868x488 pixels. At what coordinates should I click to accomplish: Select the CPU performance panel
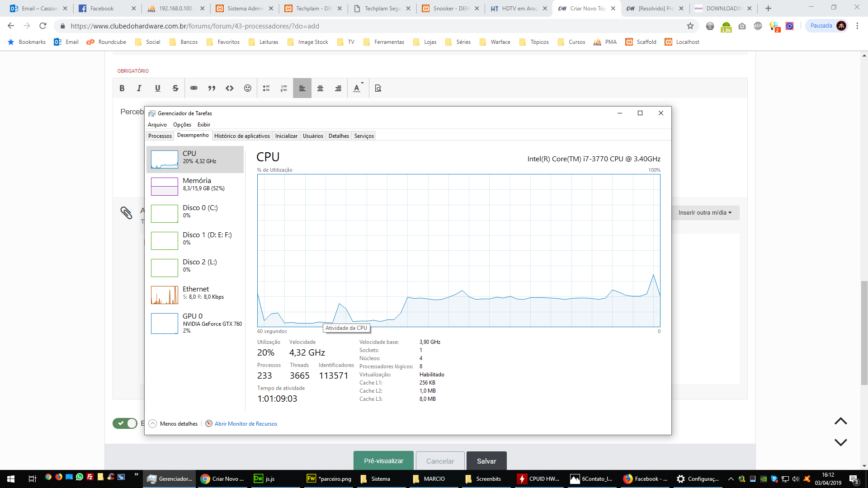pyautogui.click(x=195, y=160)
